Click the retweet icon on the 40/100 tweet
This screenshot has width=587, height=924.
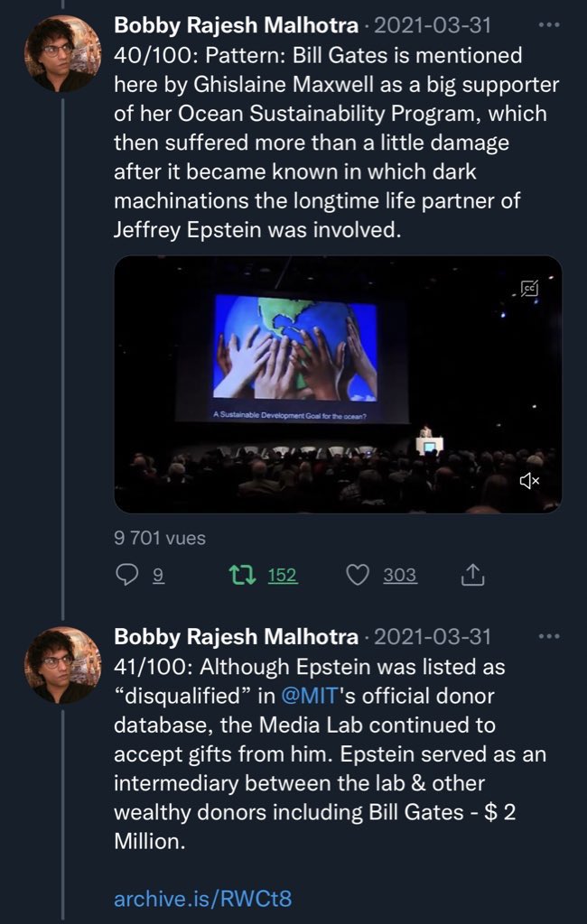coord(244,574)
